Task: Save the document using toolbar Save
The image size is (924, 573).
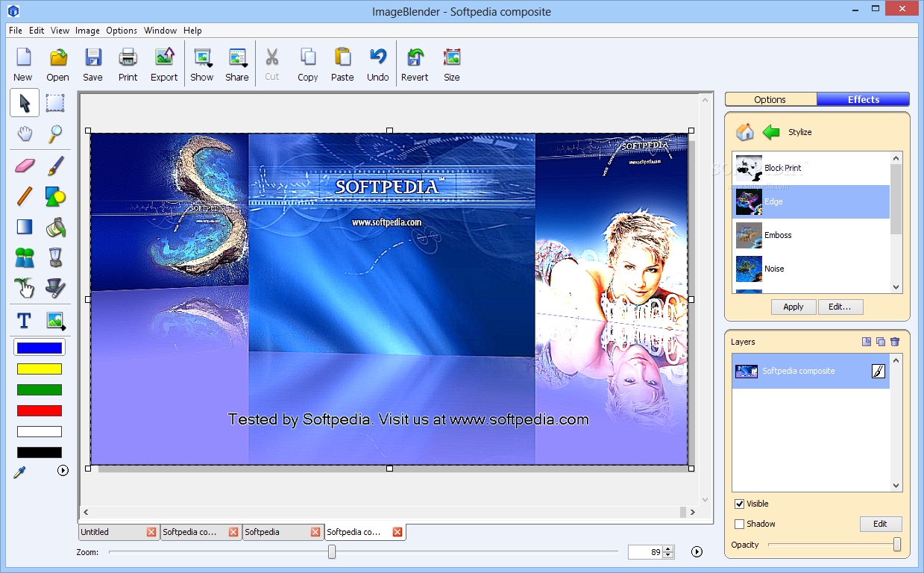Action: click(92, 65)
